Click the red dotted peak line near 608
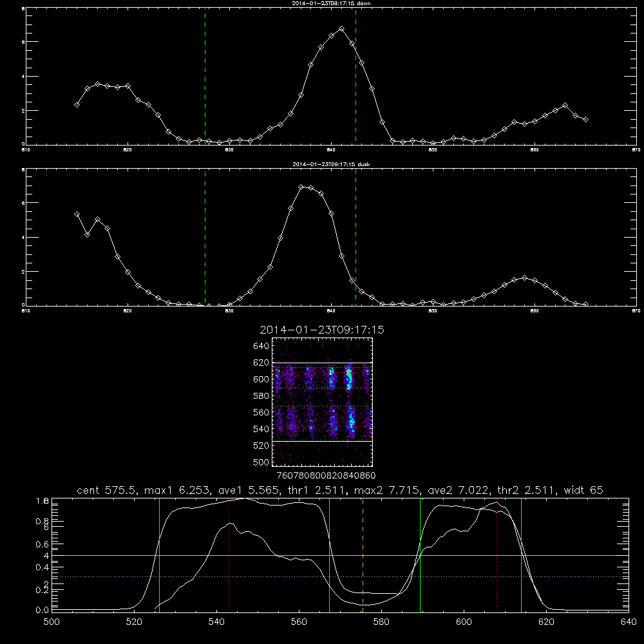 (497, 556)
